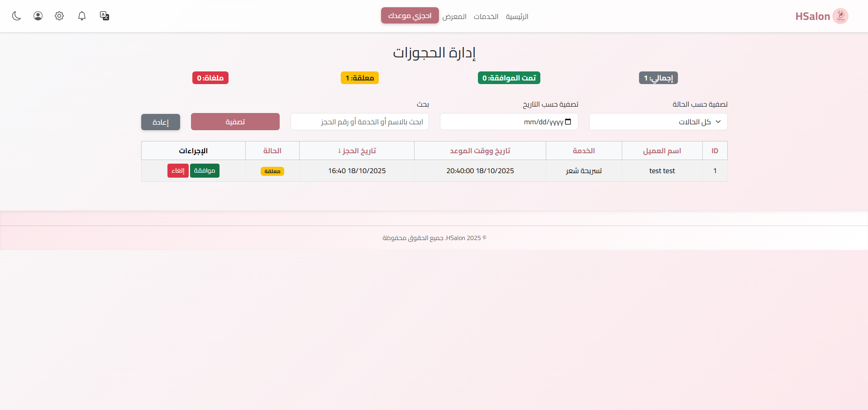Open the الخدمات menu item
Image resolution: width=868 pixels, height=410 pixels.
coord(486,16)
